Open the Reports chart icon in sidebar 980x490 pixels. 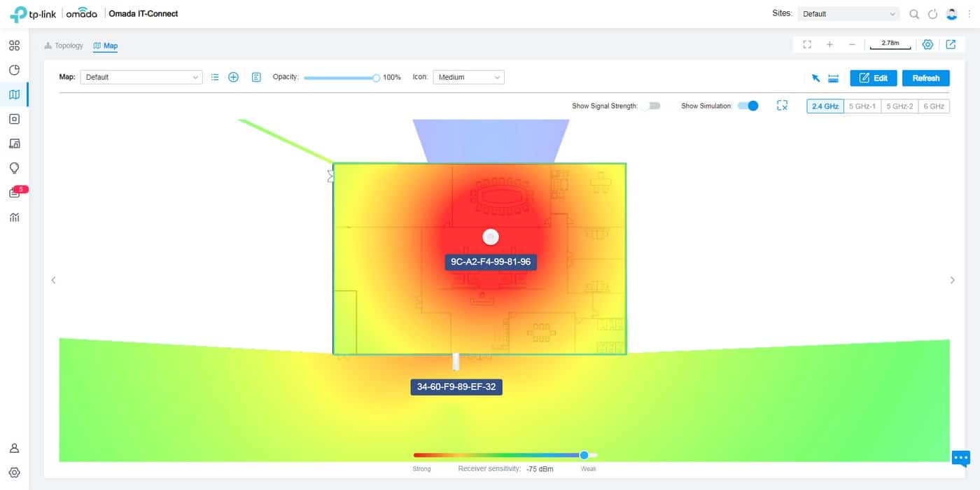pyautogui.click(x=14, y=217)
